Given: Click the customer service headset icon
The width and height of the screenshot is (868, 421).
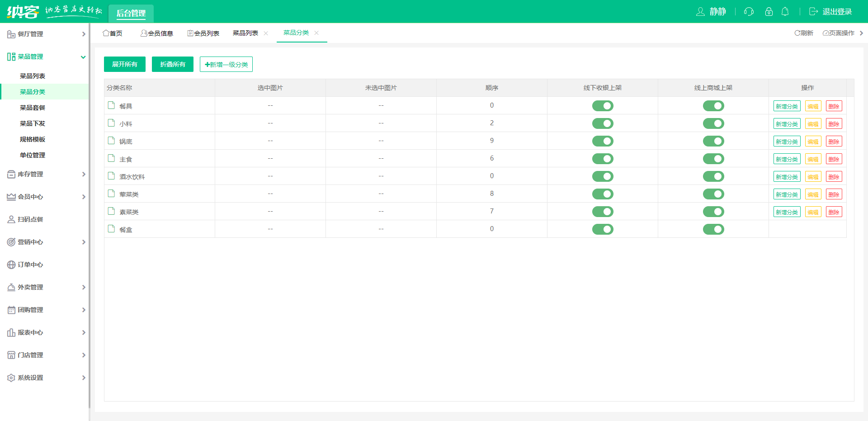Looking at the screenshot, I should click(x=749, y=12).
